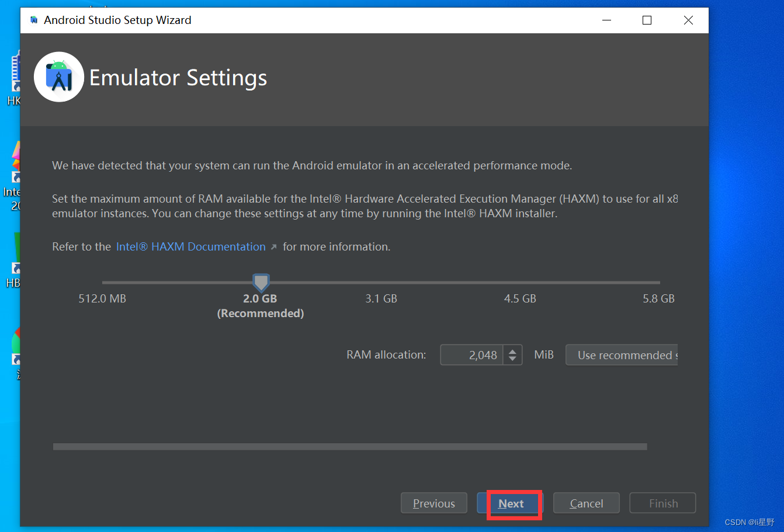Click the 512.0 MB slider label
Viewport: 784px width, 532px height.
102,298
